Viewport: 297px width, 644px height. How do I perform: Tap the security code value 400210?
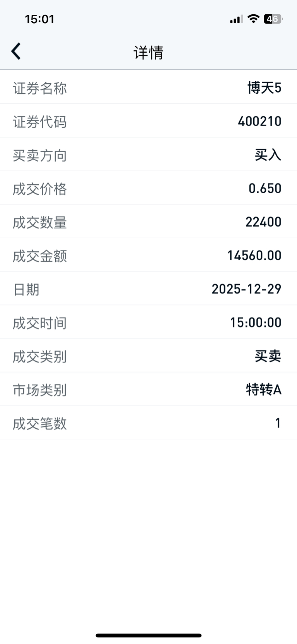point(259,121)
